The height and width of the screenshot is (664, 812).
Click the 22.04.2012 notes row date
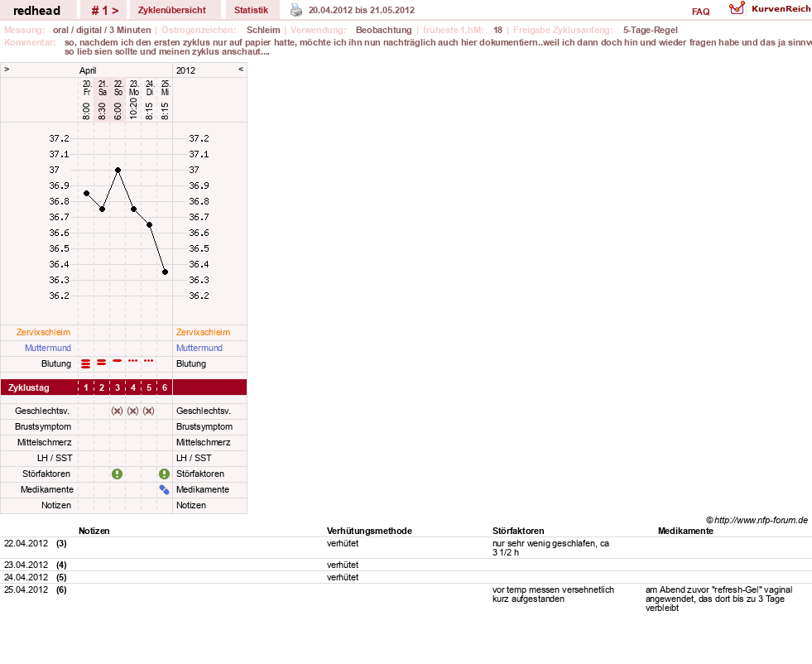(26, 543)
